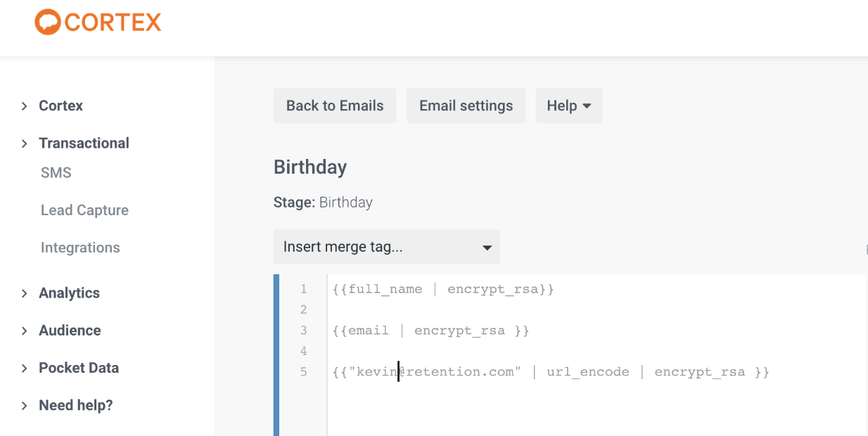
Task: Expand the Audience chevron arrow
Action: (24, 331)
